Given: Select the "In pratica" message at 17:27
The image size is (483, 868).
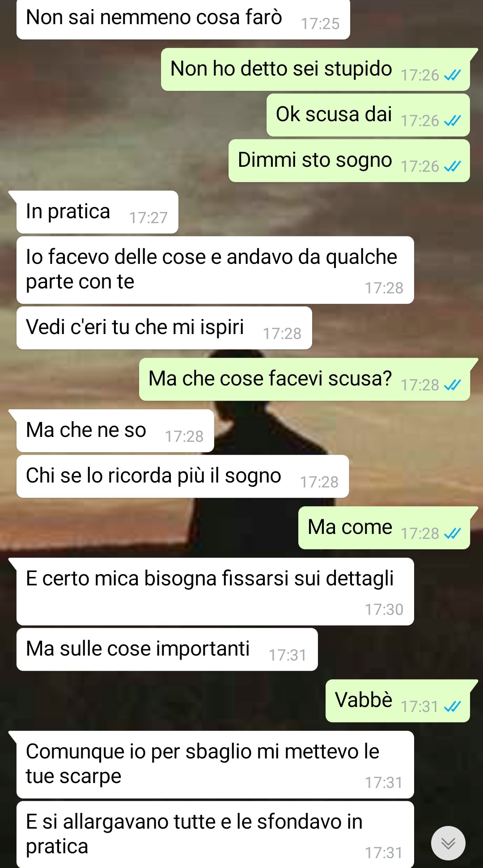Looking at the screenshot, I should 97,212.
